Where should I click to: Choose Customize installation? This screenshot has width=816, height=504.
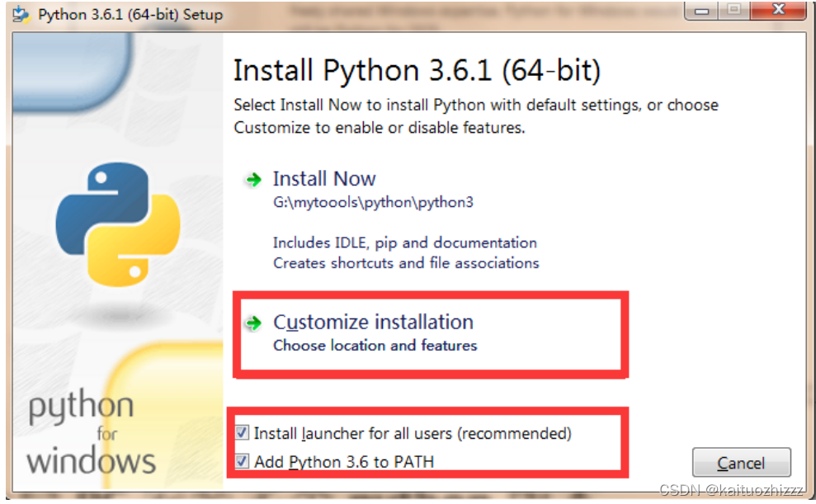pos(373,322)
